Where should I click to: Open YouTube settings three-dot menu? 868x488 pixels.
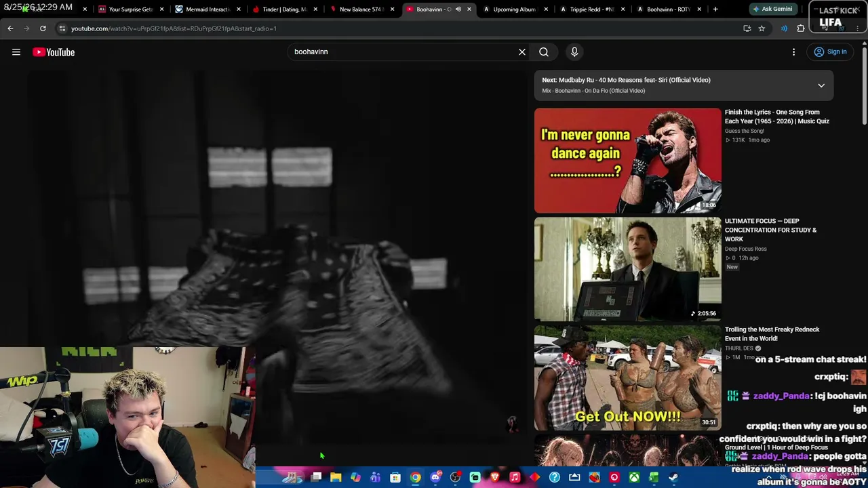pyautogui.click(x=794, y=52)
